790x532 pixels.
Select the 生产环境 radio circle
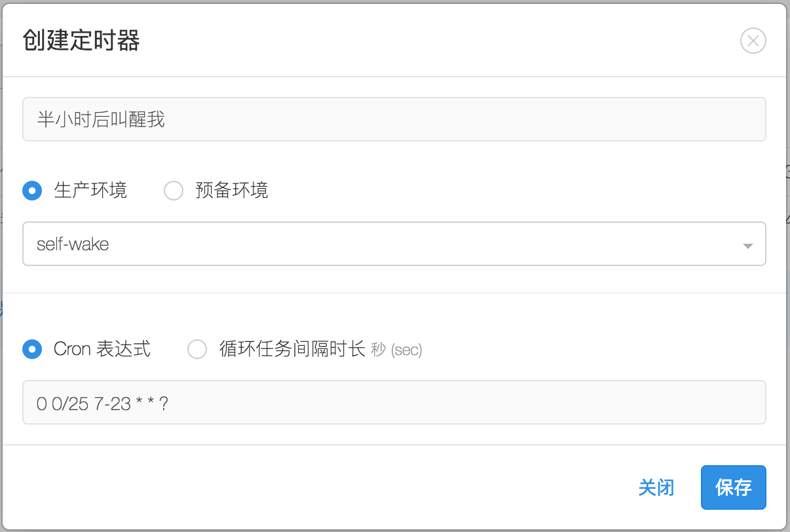32,191
